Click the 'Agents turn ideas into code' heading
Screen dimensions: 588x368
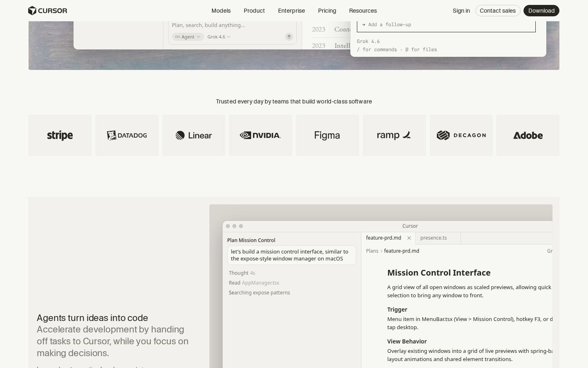point(92,318)
